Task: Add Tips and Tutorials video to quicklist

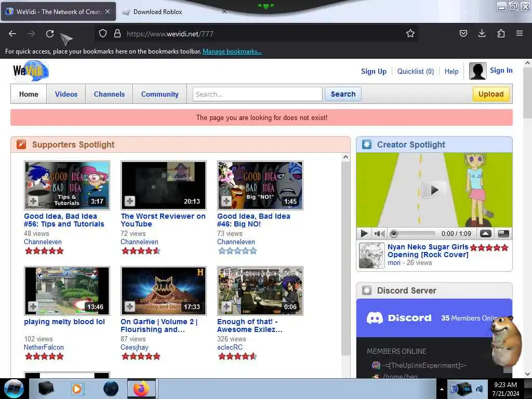Action: pos(33,201)
